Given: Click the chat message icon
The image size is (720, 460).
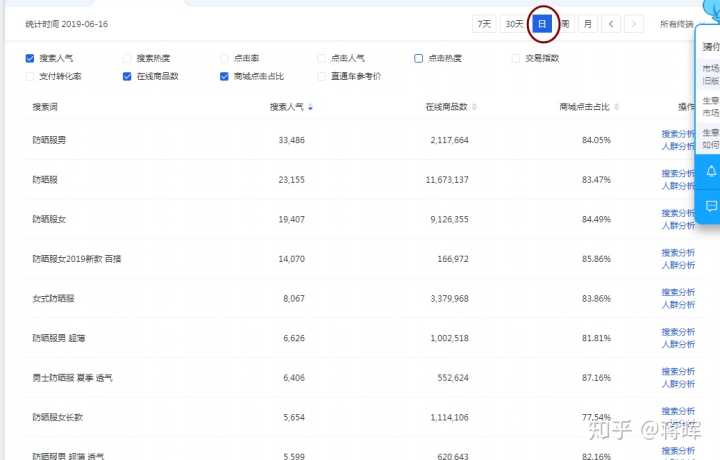Looking at the screenshot, I should [x=711, y=206].
